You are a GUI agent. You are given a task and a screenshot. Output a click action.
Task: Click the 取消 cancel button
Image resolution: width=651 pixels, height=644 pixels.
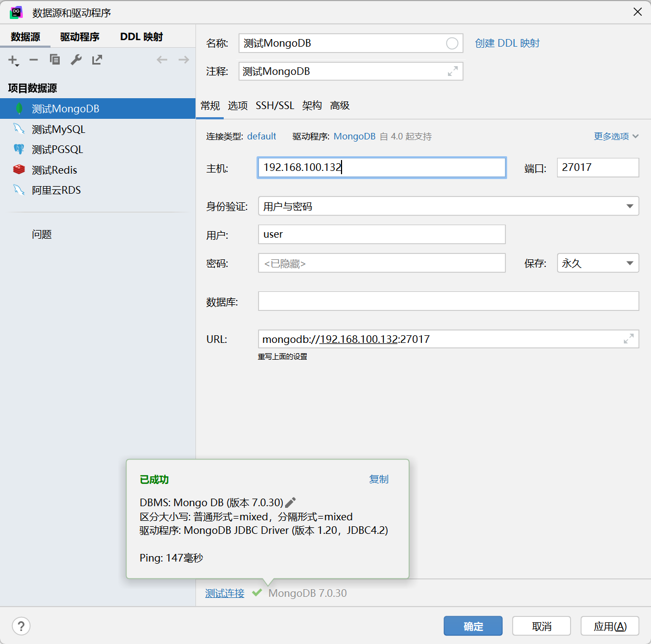point(541,626)
